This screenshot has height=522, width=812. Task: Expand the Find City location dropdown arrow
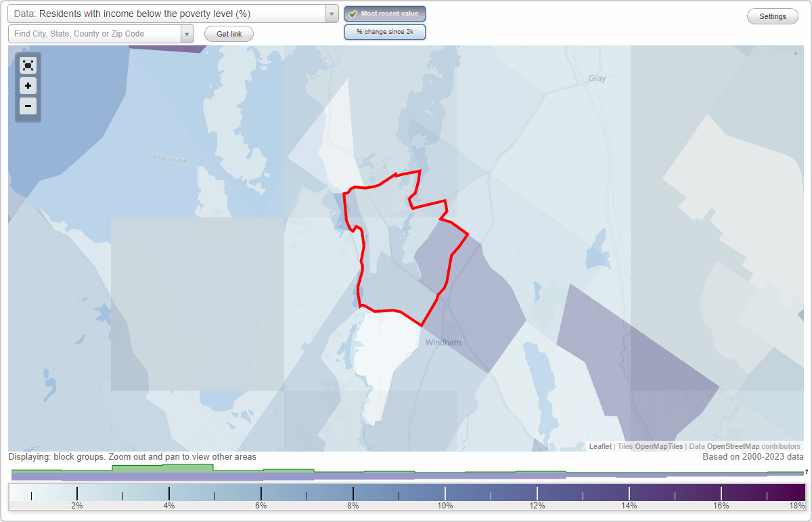(187, 33)
